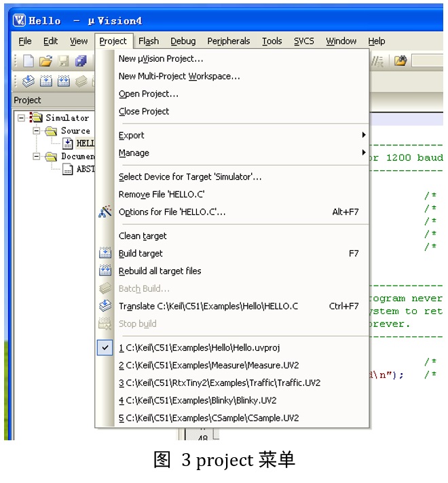
Task: Click the find-in-files icon right of menu
Action: [400, 60]
